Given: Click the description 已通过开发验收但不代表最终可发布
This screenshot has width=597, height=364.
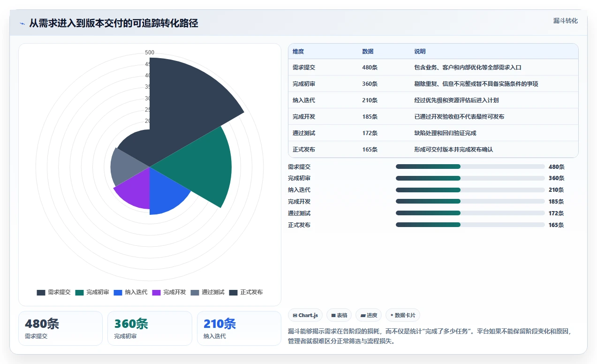Looking at the screenshot, I should click(x=459, y=117).
